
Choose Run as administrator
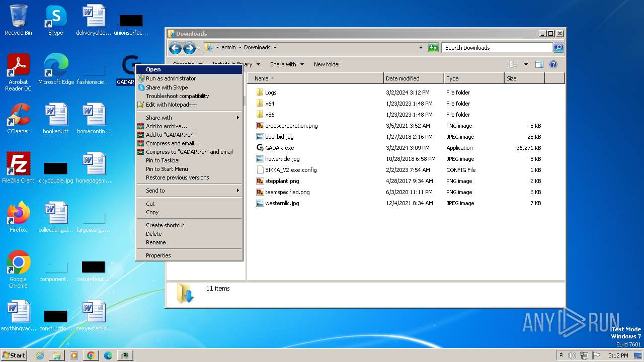click(x=189, y=78)
